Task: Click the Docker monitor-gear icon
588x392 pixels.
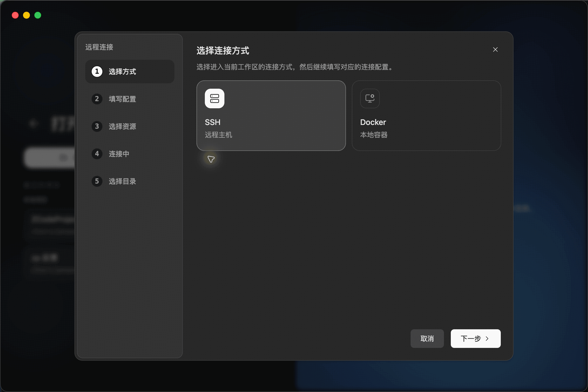Action: coord(370,98)
